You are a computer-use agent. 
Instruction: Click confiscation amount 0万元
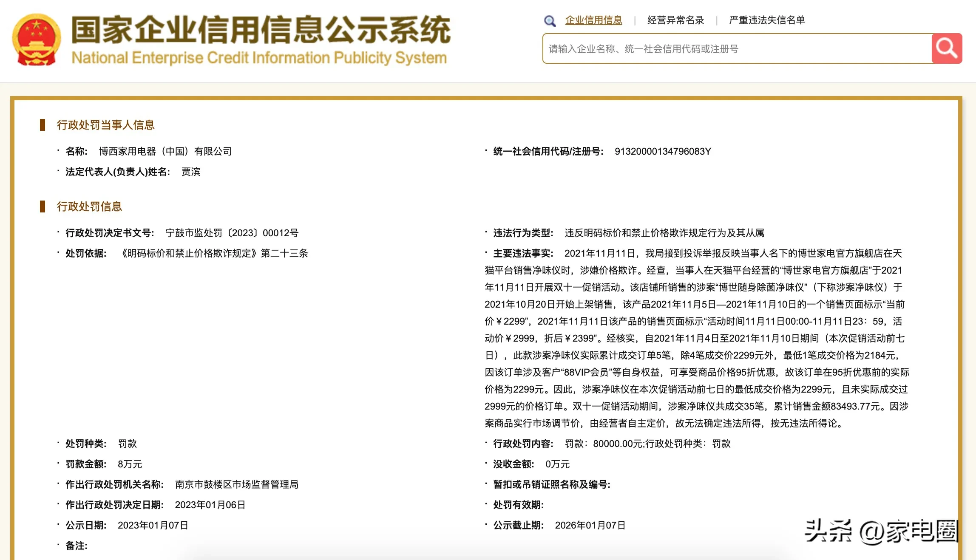(557, 464)
